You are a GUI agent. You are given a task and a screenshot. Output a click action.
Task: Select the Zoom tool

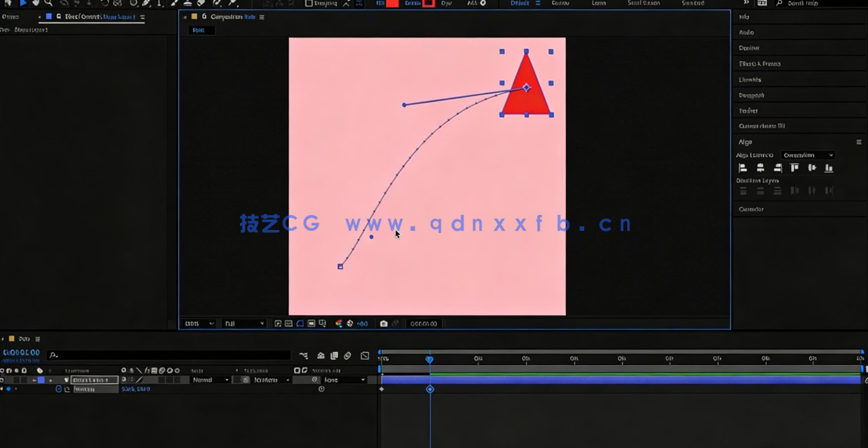click(x=48, y=5)
